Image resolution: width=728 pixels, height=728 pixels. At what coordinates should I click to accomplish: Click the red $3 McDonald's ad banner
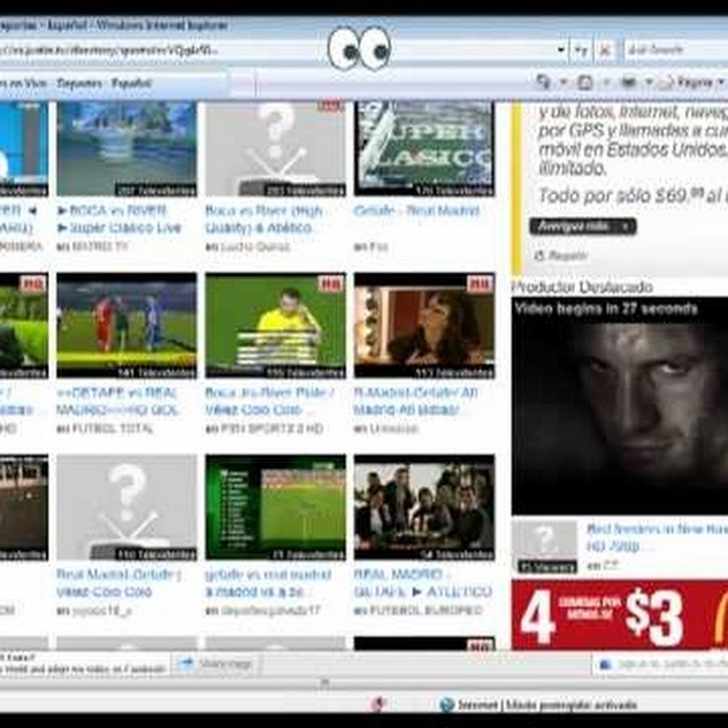[x=620, y=615]
